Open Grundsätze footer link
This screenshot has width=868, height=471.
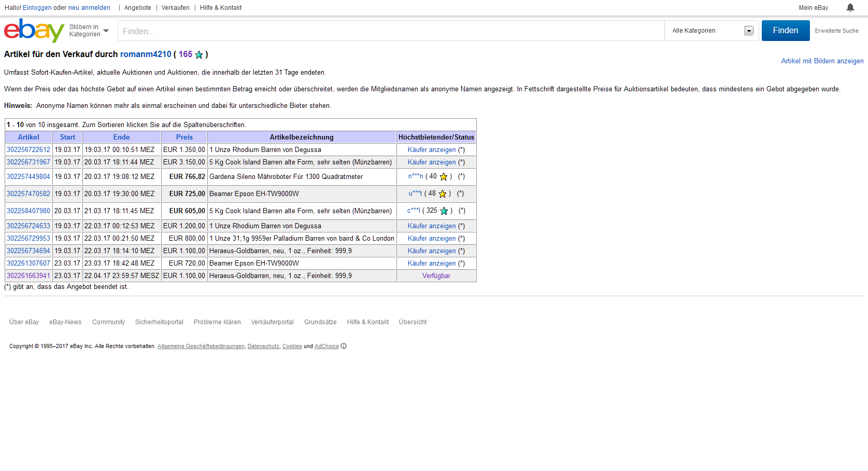click(x=320, y=322)
